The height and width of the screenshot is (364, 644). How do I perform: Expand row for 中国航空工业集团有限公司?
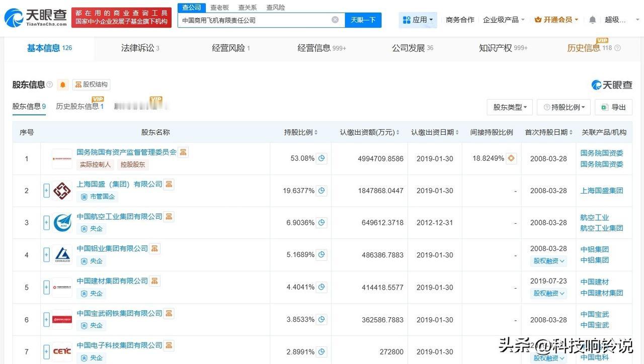pos(46,223)
